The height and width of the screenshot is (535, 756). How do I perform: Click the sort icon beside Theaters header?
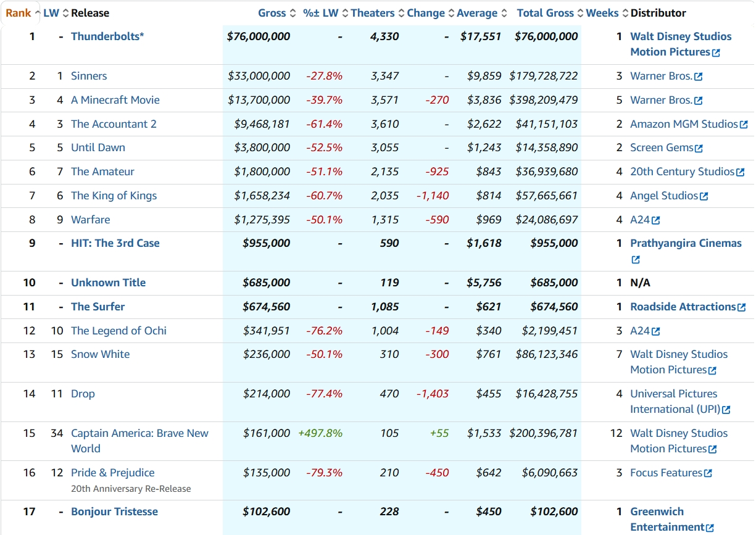pyautogui.click(x=402, y=13)
